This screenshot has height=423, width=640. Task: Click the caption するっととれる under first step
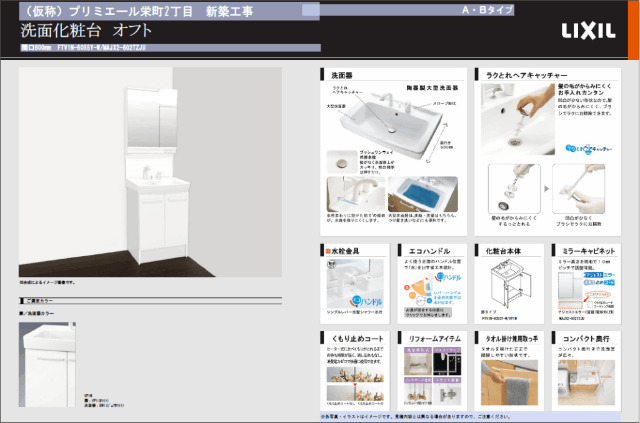[514, 224]
